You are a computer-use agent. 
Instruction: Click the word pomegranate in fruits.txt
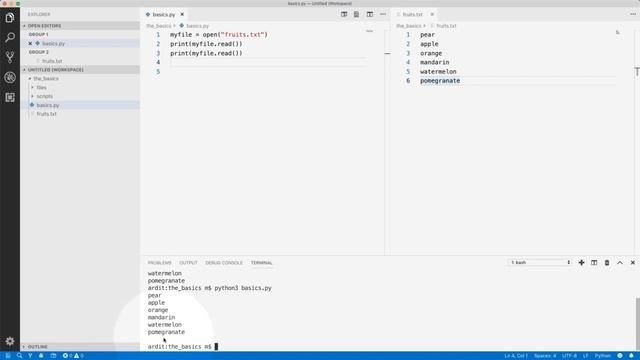pyautogui.click(x=440, y=81)
